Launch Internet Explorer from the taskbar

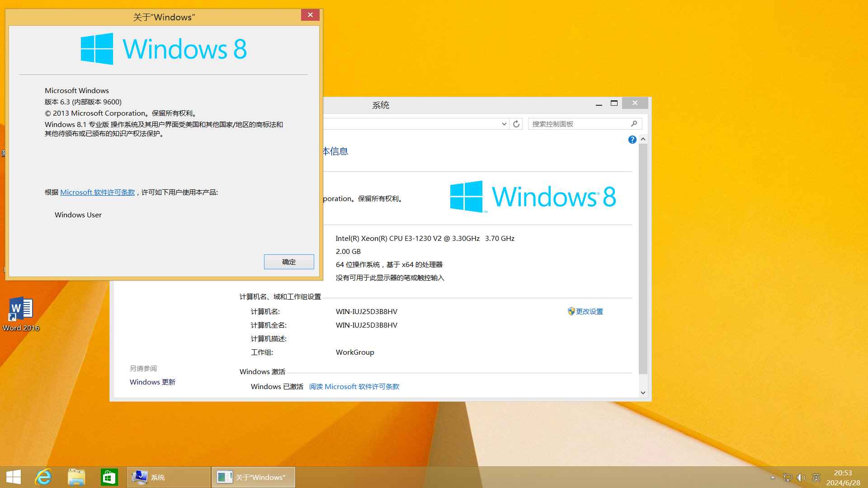tap(44, 477)
